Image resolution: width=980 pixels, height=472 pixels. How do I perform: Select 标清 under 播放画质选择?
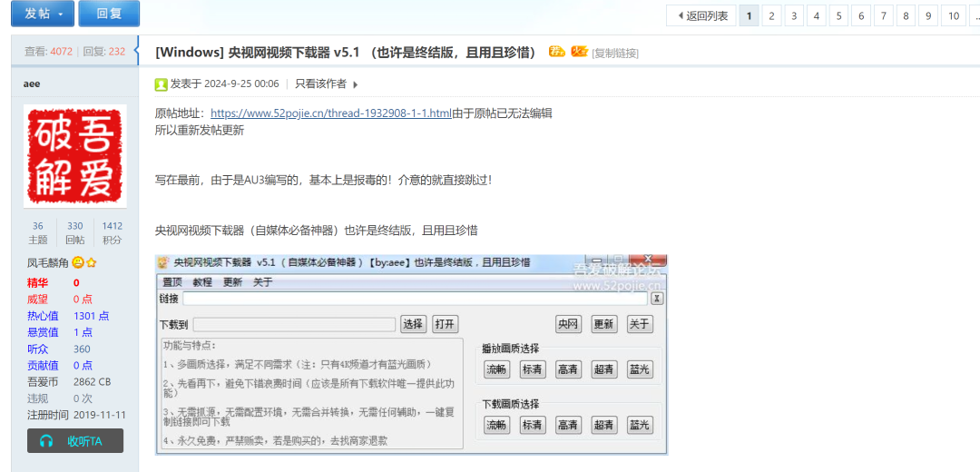(533, 369)
